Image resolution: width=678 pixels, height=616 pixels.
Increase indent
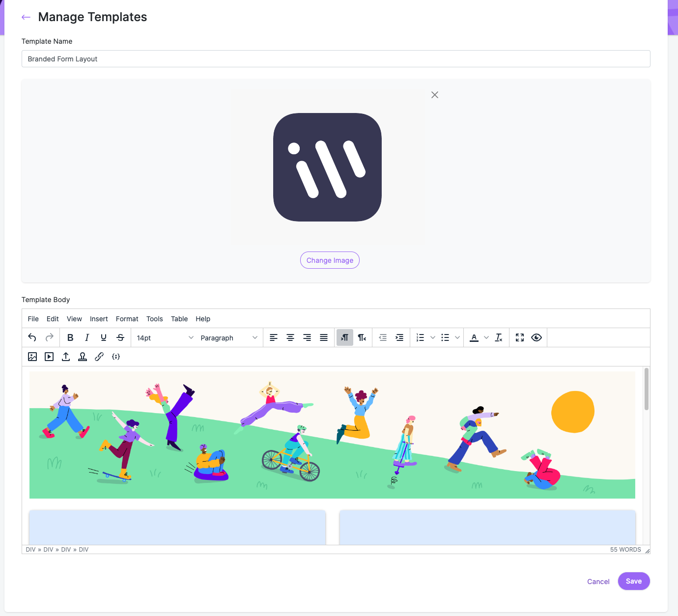coord(399,337)
